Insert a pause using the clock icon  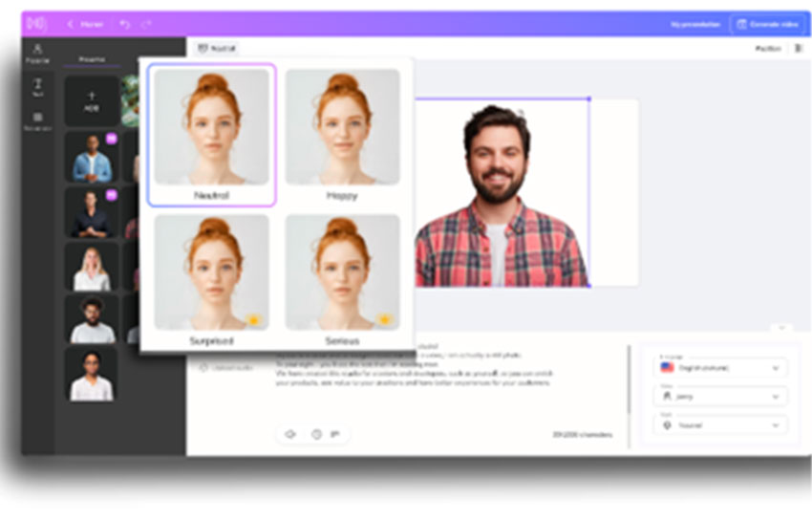[x=316, y=434]
